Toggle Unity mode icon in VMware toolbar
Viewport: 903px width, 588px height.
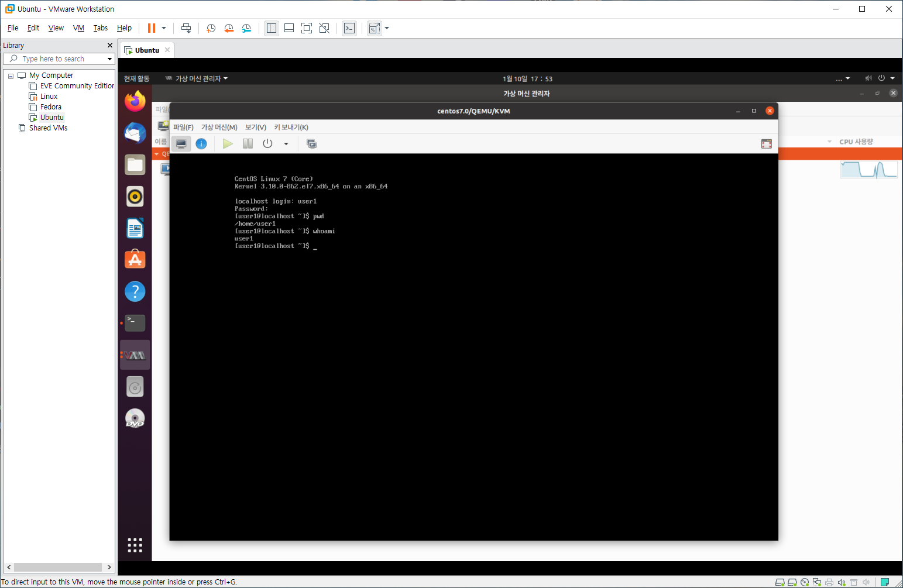point(324,28)
